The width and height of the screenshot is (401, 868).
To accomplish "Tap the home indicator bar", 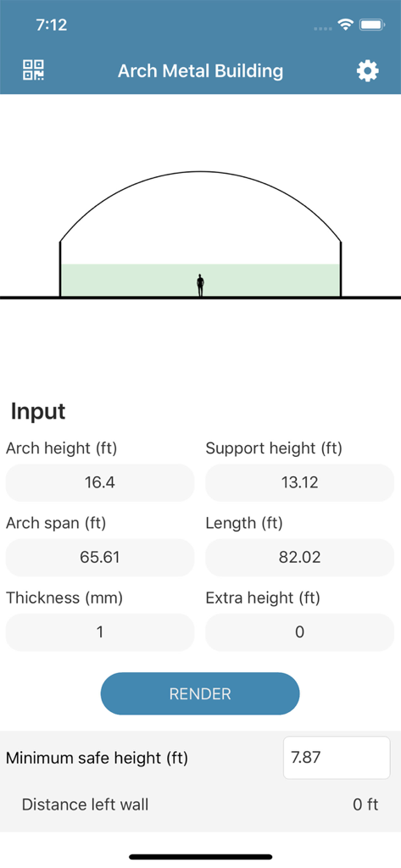I will pyautogui.click(x=200, y=857).
